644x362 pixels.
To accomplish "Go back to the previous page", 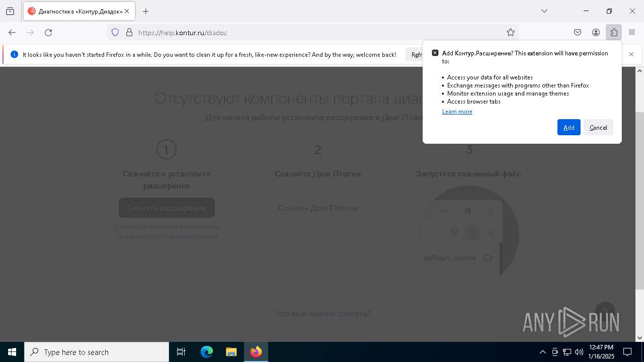I will 12,33.
